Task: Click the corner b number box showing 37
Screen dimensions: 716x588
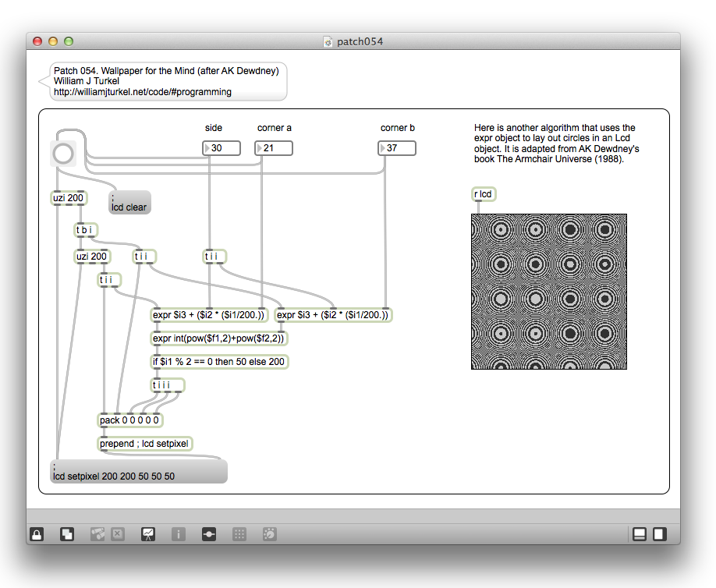Action: (x=398, y=148)
